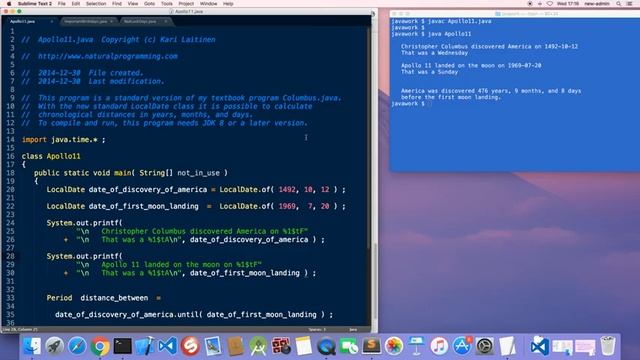Viewport: 640px width, 360px height.
Task: Open Photo Booth from the Dock
Action: (281, 346)
